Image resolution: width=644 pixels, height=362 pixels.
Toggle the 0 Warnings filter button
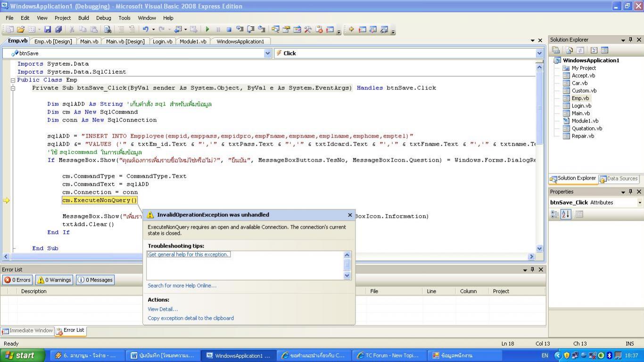coord(54,280)
